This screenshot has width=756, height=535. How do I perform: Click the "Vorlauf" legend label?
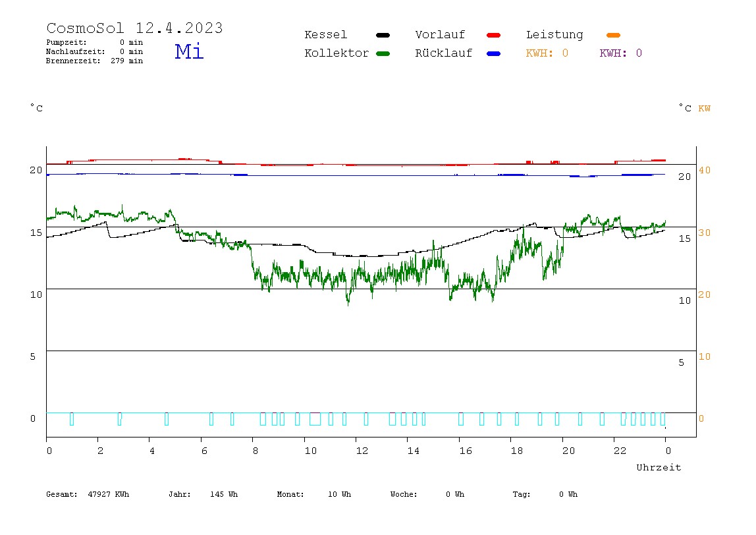(x=440, y=35)
